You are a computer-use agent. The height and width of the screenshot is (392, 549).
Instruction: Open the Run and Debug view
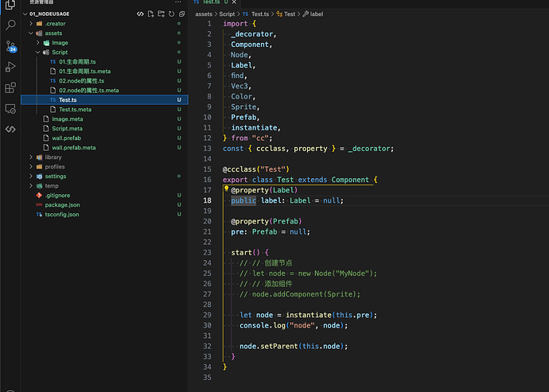[10, 67]
